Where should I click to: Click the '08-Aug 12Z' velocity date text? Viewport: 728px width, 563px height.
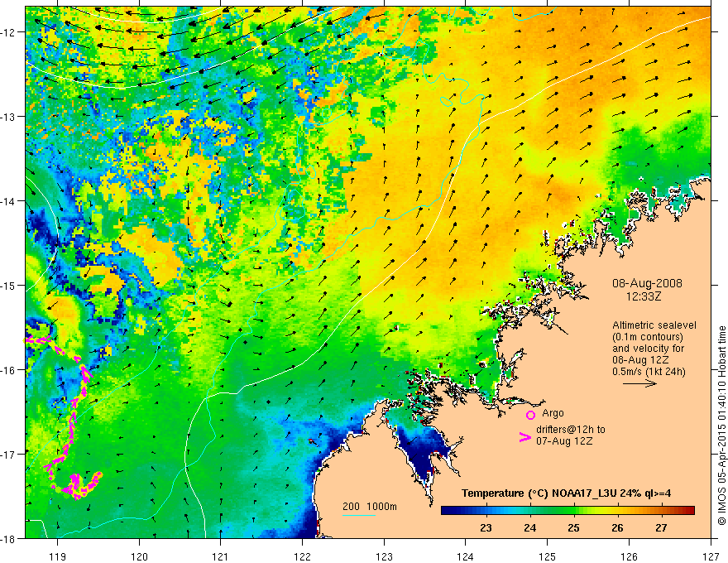coord(642,360)
